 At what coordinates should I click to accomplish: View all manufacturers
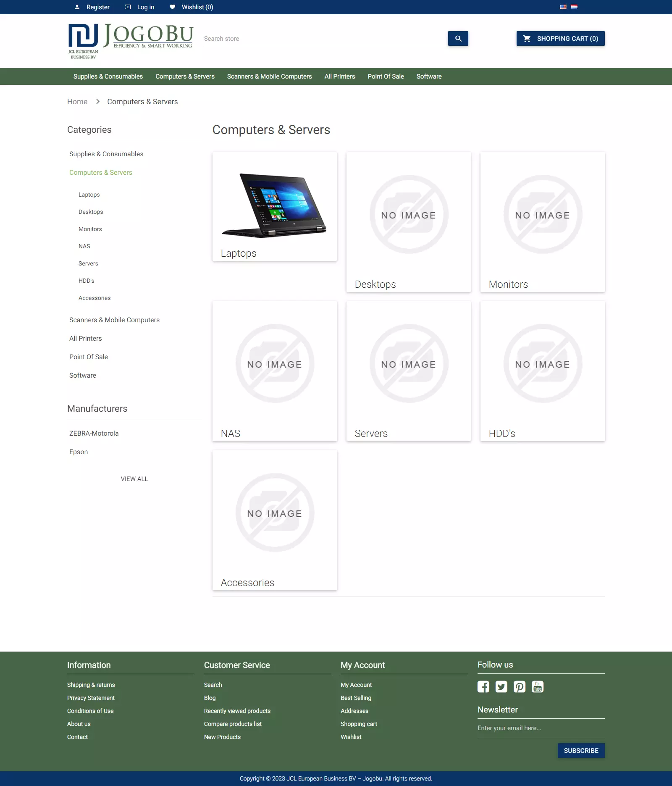(134, 479)
